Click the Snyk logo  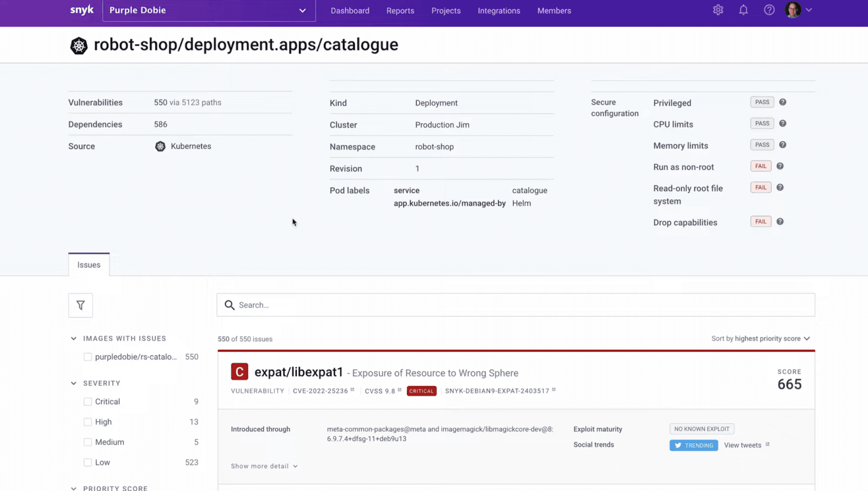pos(82,10)
